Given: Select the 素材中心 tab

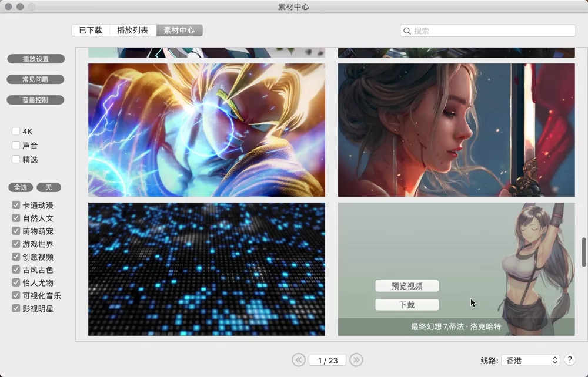Looking at the screenshot, I should (179, 31).
